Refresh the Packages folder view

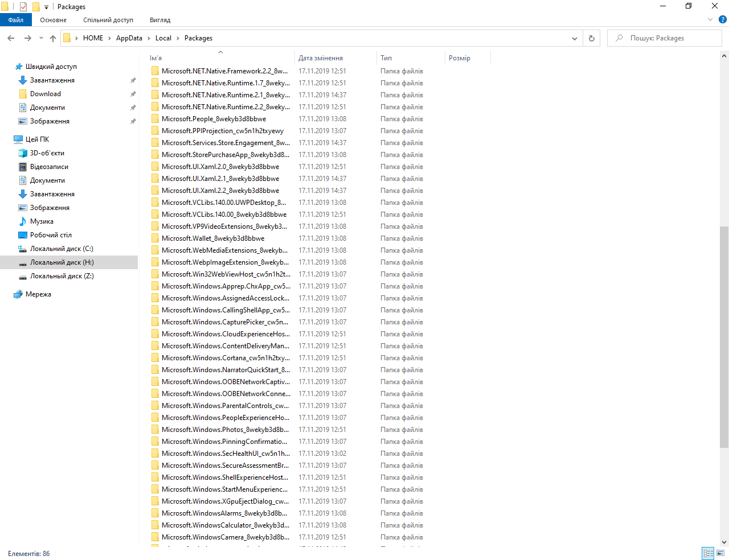592,38
